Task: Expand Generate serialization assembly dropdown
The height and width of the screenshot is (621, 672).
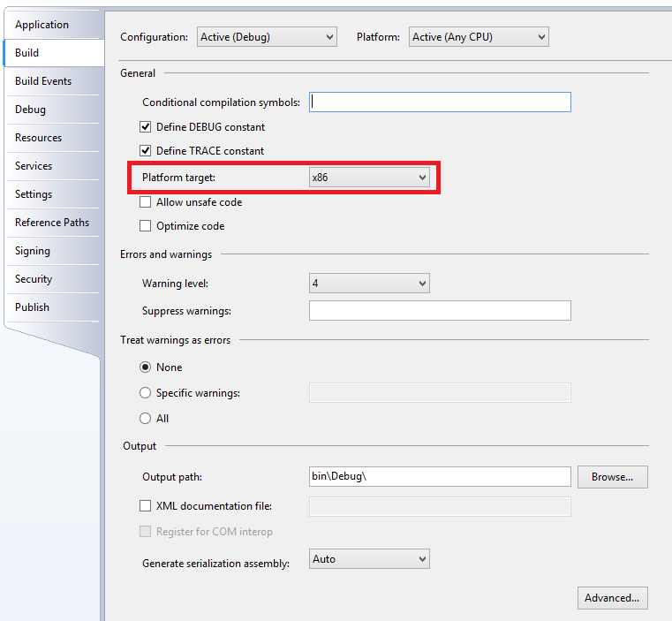Action: 369,559
